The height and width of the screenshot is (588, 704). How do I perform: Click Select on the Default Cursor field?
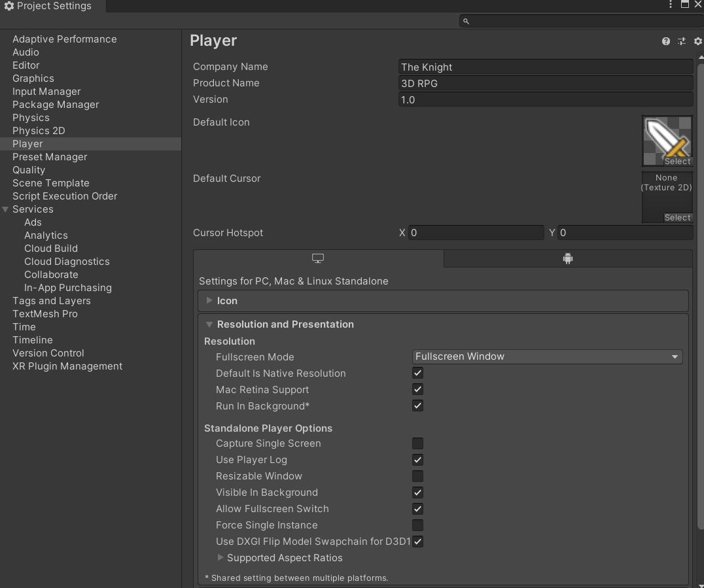click(677, 217)
